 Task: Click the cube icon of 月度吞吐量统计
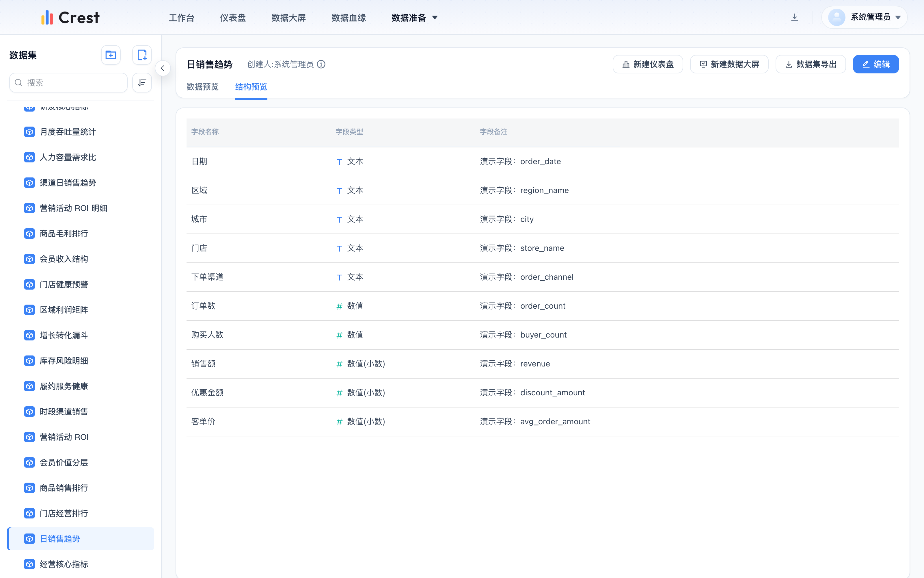point(29,132)
